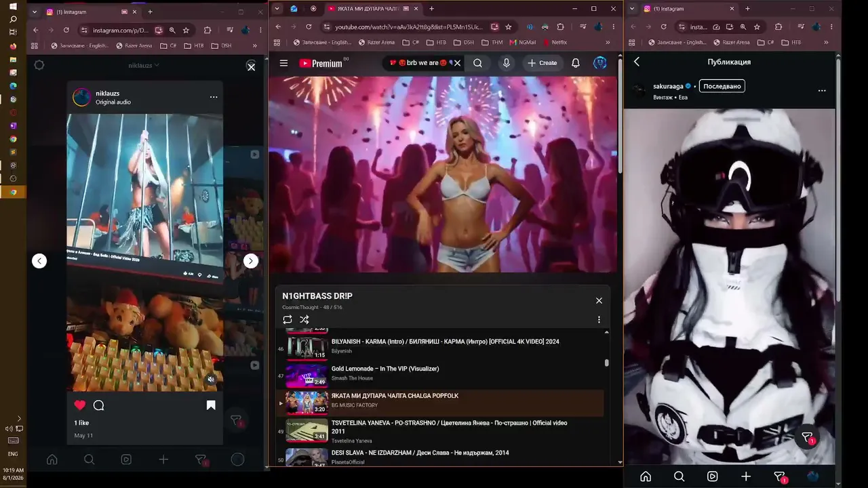868x488 pixels.
Task: Click the YouTube Create button
Action: tap(542, 63)
